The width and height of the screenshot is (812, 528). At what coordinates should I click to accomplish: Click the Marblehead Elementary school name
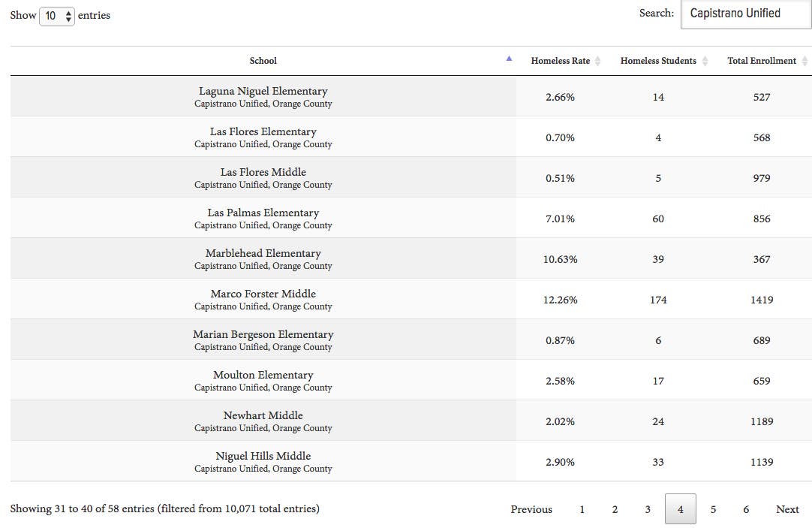pos(263,254)
